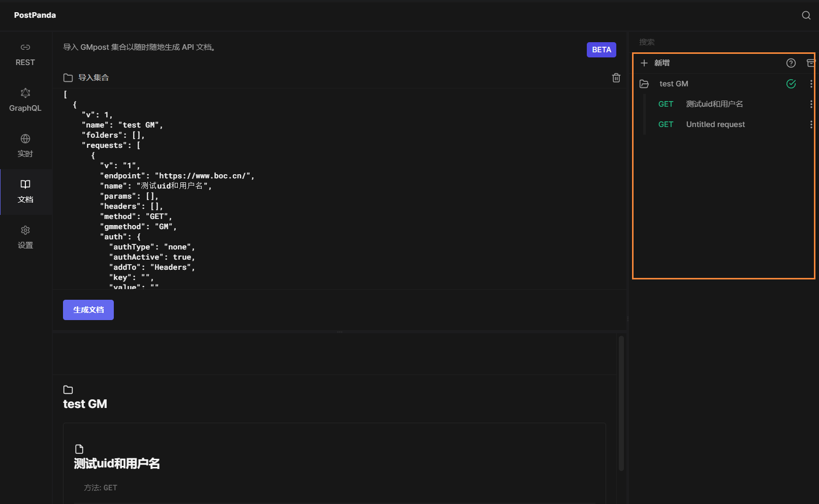
Task: Click the BETA badge label
Action: [601, 49]
